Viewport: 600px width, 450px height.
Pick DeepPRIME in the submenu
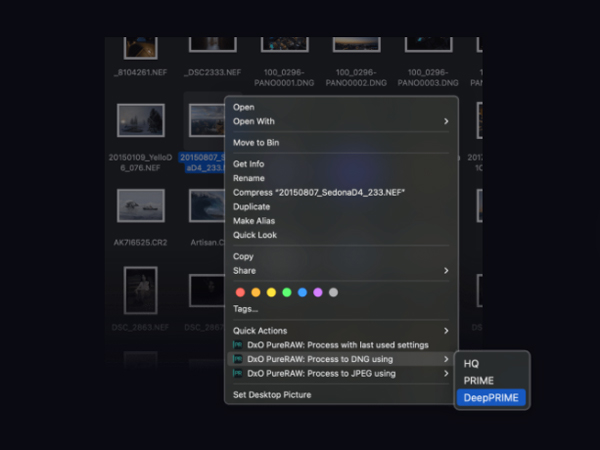click(491, 398)
